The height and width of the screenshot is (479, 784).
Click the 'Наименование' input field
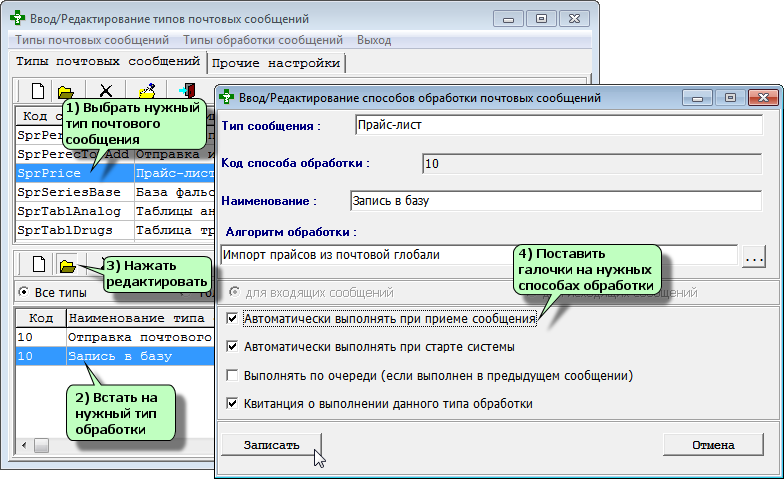(555, 200)
